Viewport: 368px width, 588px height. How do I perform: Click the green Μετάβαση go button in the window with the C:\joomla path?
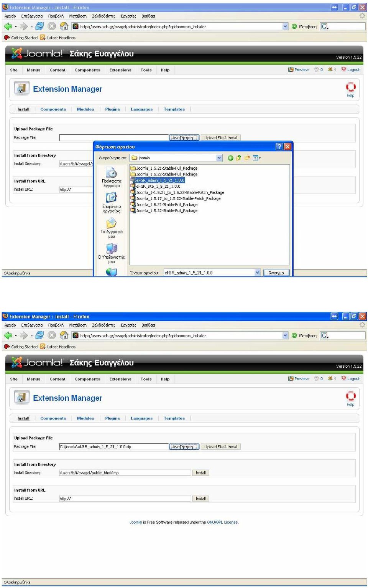[304, 335]
